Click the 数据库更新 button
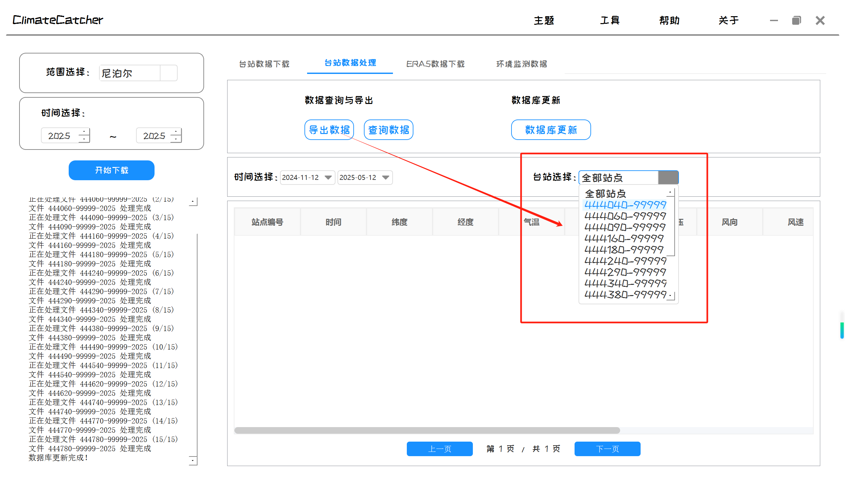 (551, 130)
